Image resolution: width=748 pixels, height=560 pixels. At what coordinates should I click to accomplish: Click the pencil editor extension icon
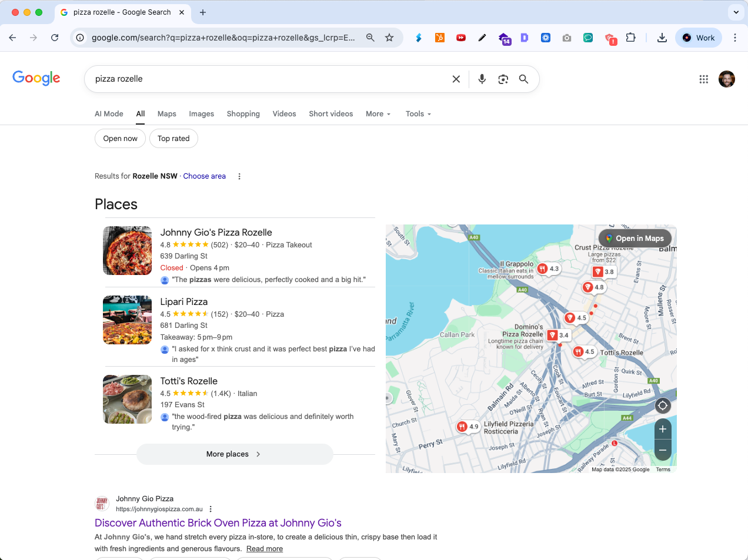(482, 37)
